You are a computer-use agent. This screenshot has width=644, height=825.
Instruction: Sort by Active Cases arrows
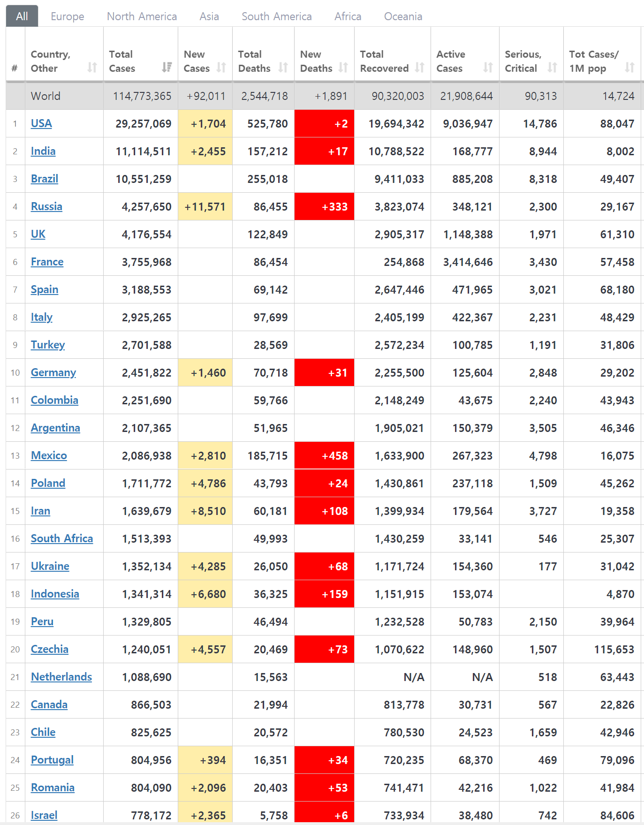pos(488,68)
